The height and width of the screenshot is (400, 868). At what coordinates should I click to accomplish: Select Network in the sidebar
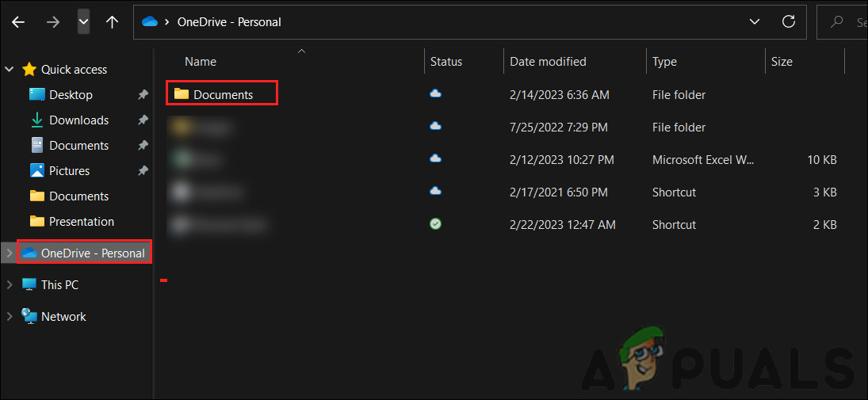pos(63,317)
